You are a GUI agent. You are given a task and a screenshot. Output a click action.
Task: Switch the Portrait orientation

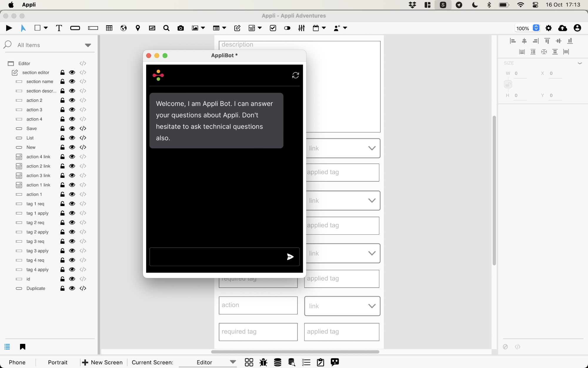(x=58, y=362)
